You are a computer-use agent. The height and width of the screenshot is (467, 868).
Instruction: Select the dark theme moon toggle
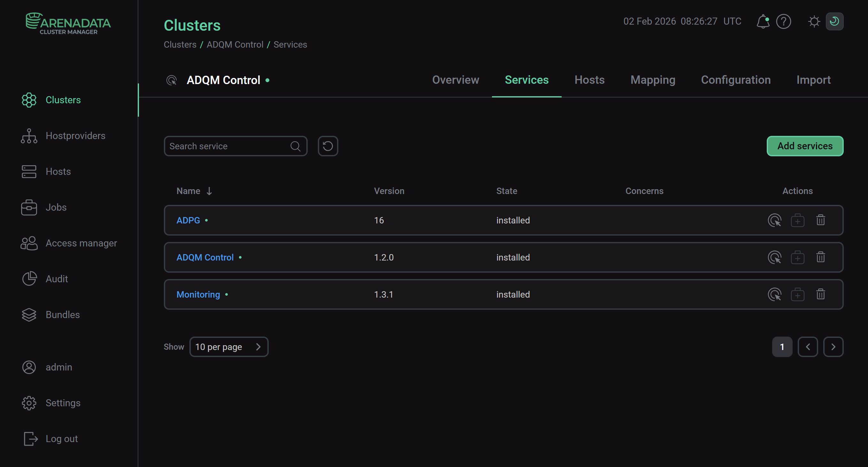[x=834, y=22]
